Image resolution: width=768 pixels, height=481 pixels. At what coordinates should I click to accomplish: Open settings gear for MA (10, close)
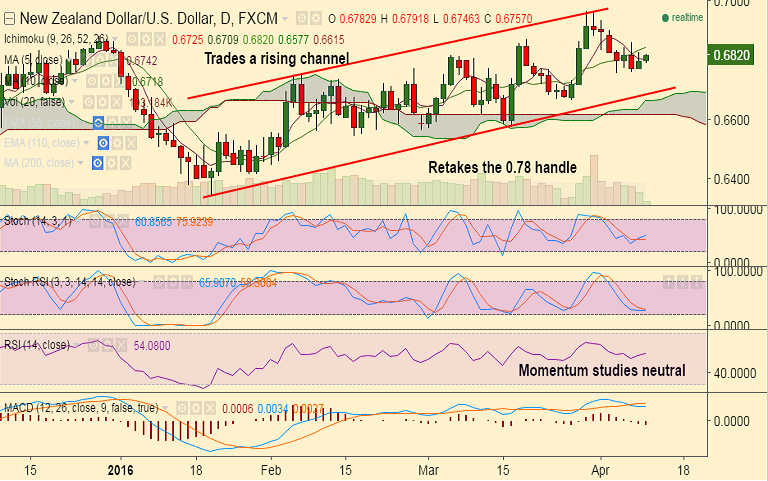tap(106, 81)
